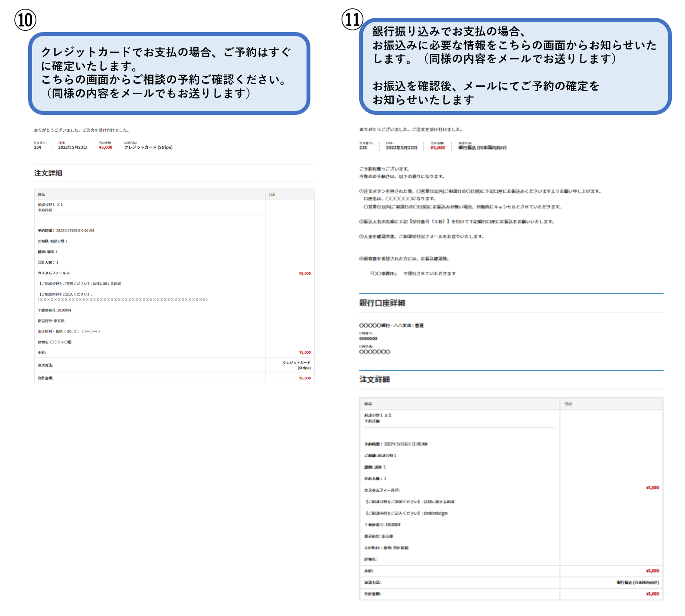Click the thank-you message above order 234

tap(82, 130)
